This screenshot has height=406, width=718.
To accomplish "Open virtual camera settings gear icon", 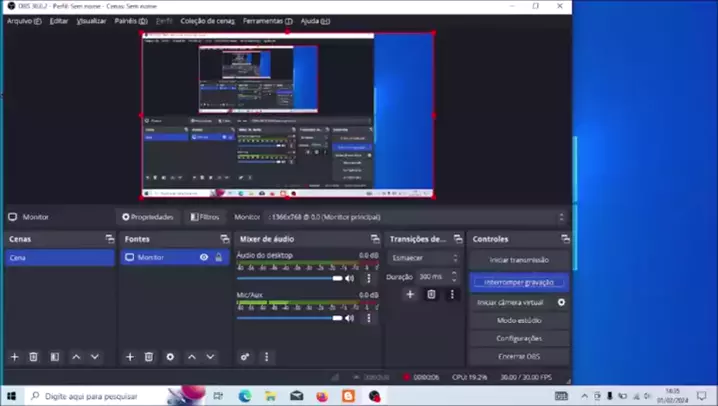I will pyautogui.click(x=561, y=302).
